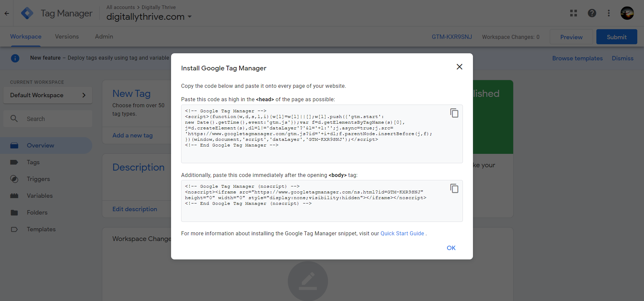Dismiss the new feature banner
The width and height of the screenshot is (644, 301).
pos(623,58)
